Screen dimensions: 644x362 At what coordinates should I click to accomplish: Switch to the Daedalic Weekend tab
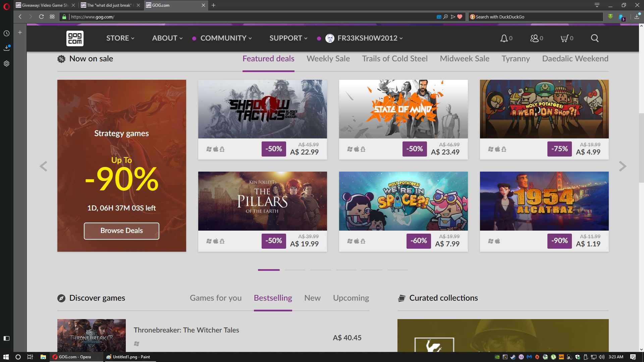575,59
